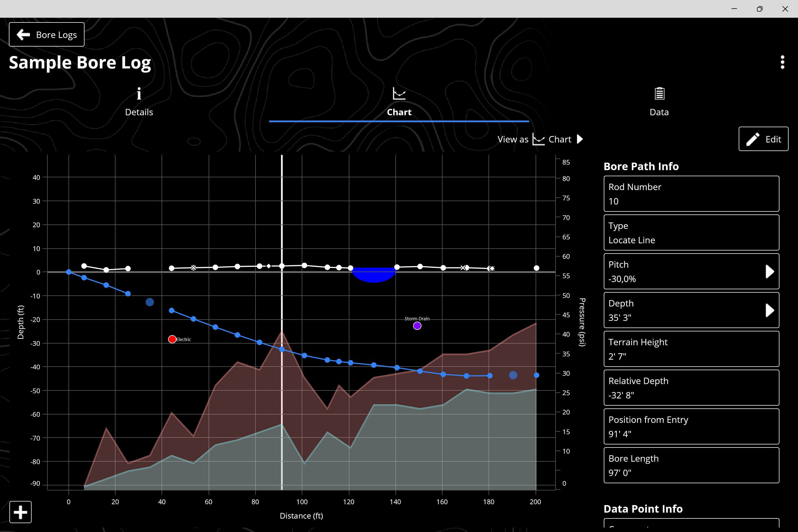
Task: Expand the View as Chart selector arrow
Action: click(580, 139)
